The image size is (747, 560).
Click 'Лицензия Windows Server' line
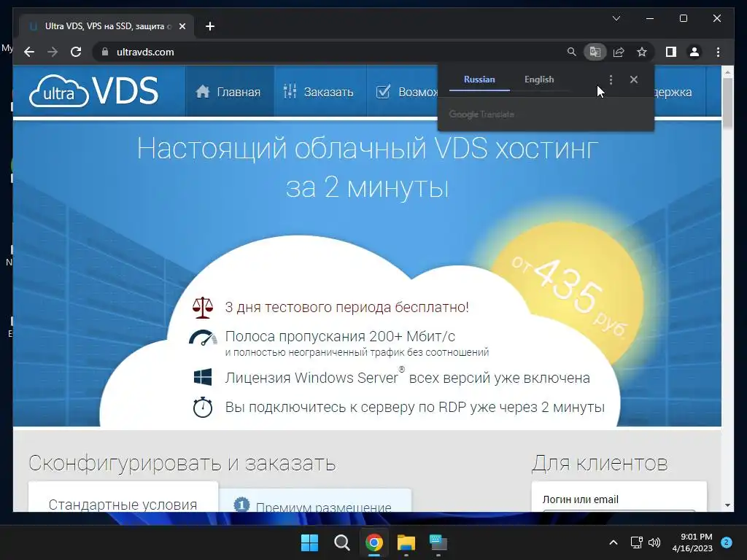pyautogui.click(x=407, y=377)
